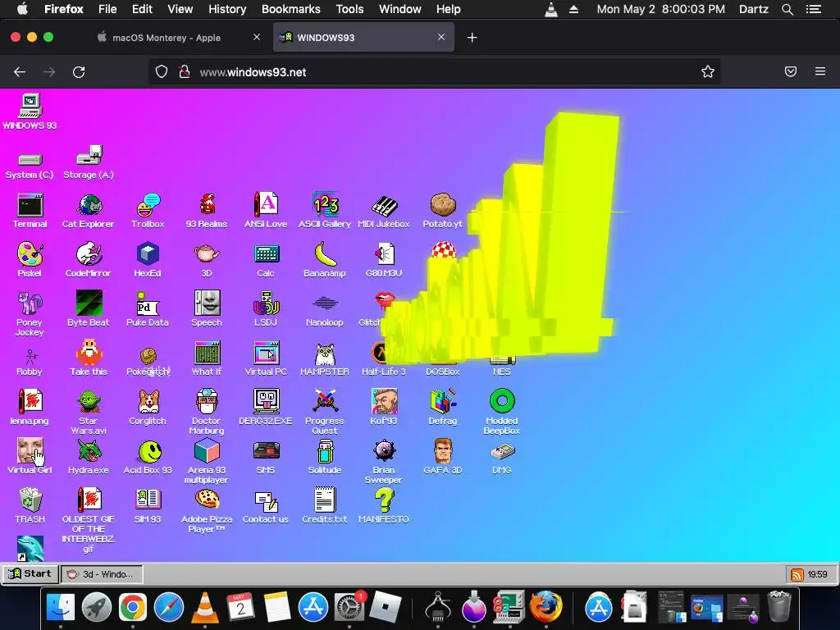Launch LSDJ icon
This screenshot has width=840, height=630.
[266, 309]
